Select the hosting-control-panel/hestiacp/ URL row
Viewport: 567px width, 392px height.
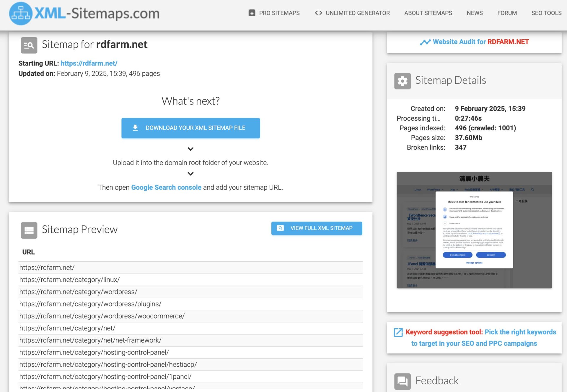click(190, 364)
